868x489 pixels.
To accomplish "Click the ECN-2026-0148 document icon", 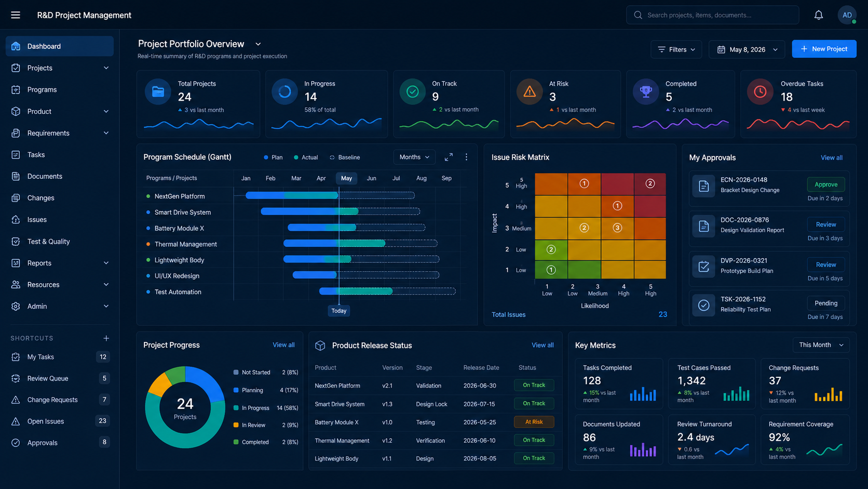I will coord(703,186).
